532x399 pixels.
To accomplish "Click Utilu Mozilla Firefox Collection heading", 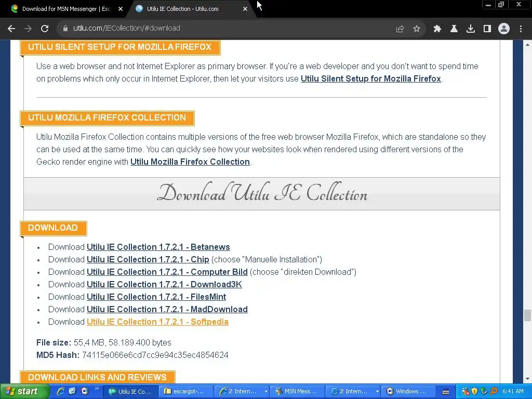I will pyautogui.click(x=107, y=118).
